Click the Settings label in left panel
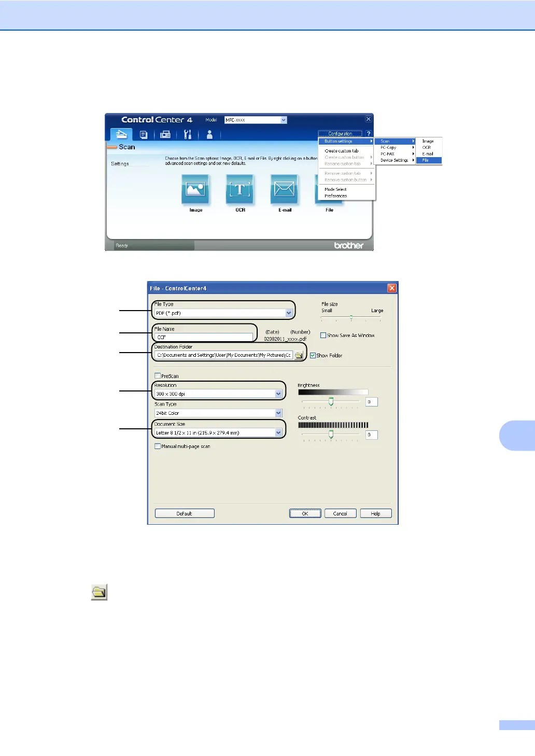The height and width of the screenshot is (756, 535). point(120,164)
